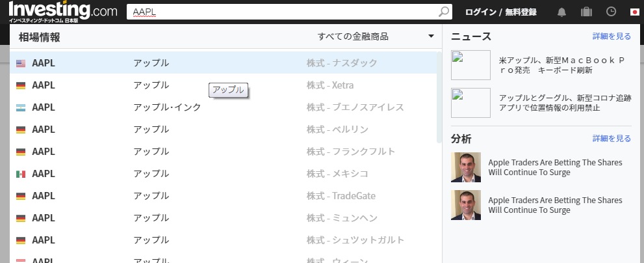Open news アップルとグーグル、新型コロナ追跡アプリ
Viewport: 644px width, 263px height.
566,103
